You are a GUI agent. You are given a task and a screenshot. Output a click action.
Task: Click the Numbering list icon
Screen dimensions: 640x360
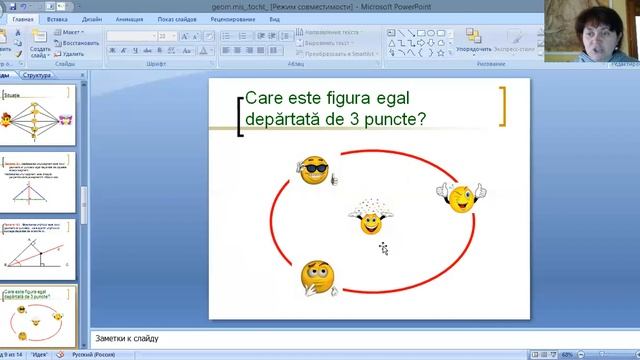click(244, 36)
